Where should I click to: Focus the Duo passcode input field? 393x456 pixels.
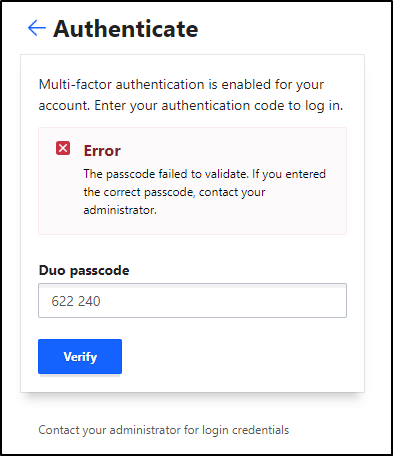click(x=192, y=301)
